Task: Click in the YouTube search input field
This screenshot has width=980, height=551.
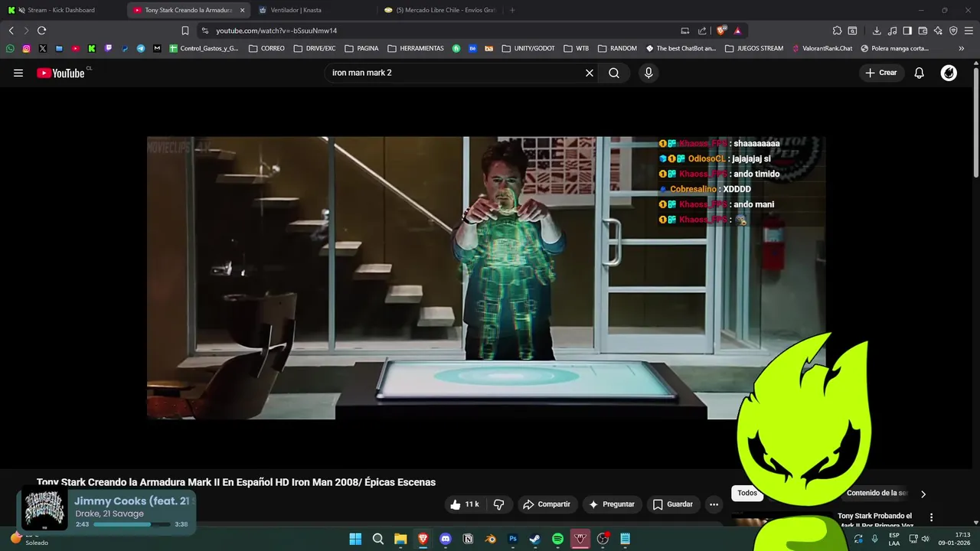Action: [x=455, y=73]
